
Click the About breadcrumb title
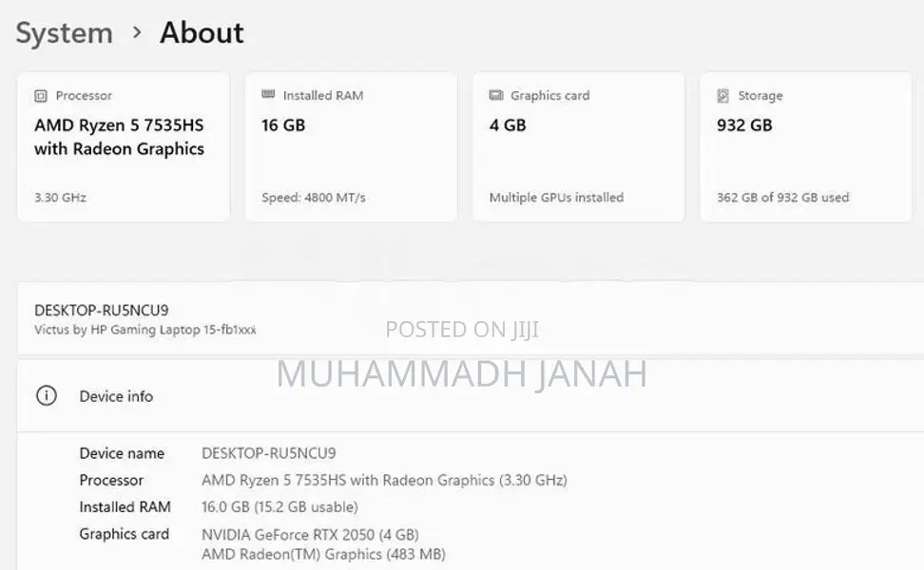pos(202,32)
